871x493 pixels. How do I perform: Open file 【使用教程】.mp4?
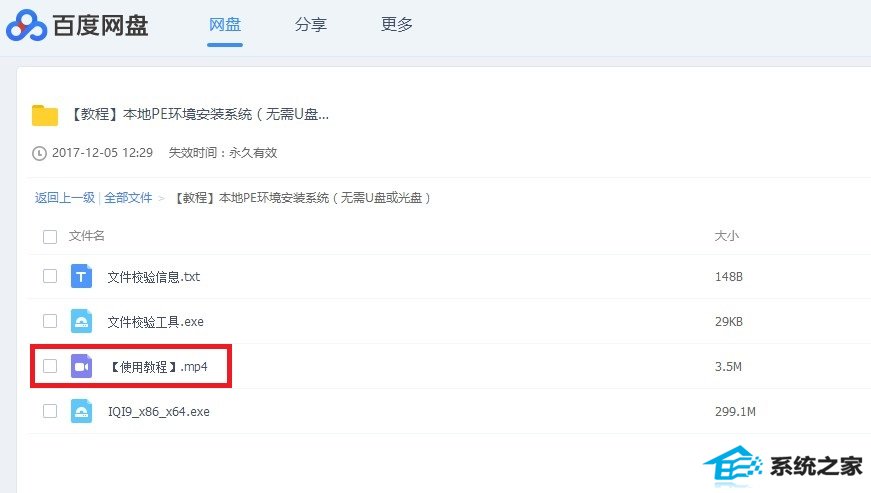click(158, 366)
